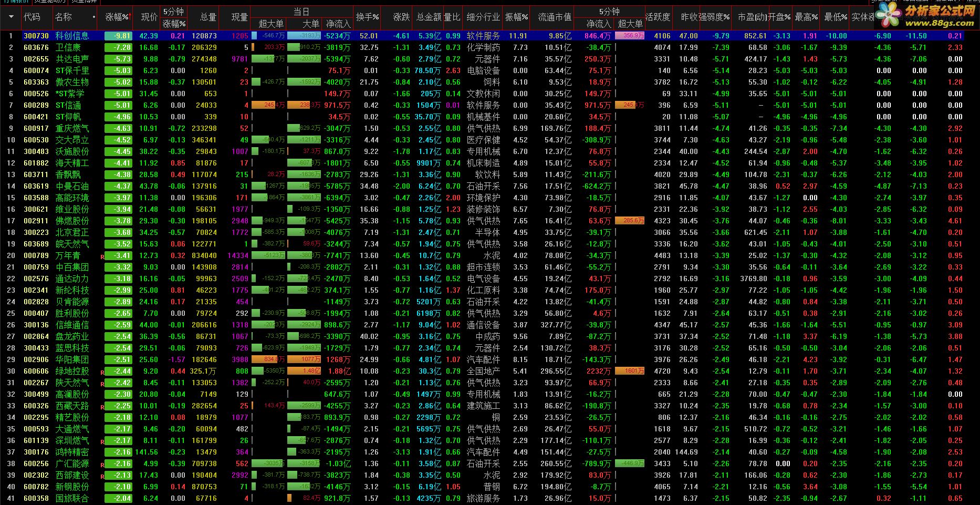Viewport: 980px width, 505px height.
Task: Select stock name 重庆燃气
Action: pos(72,128)
